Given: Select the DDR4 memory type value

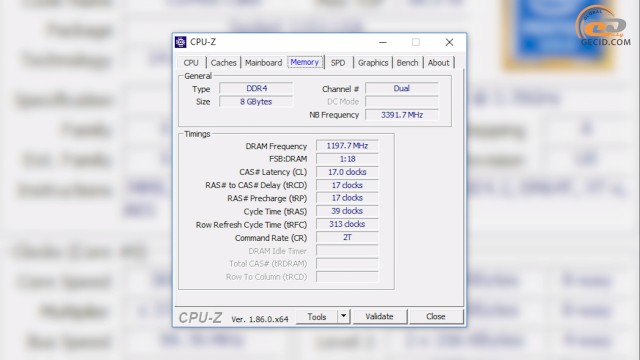Looking at the screenshot, I should point(256,89).
